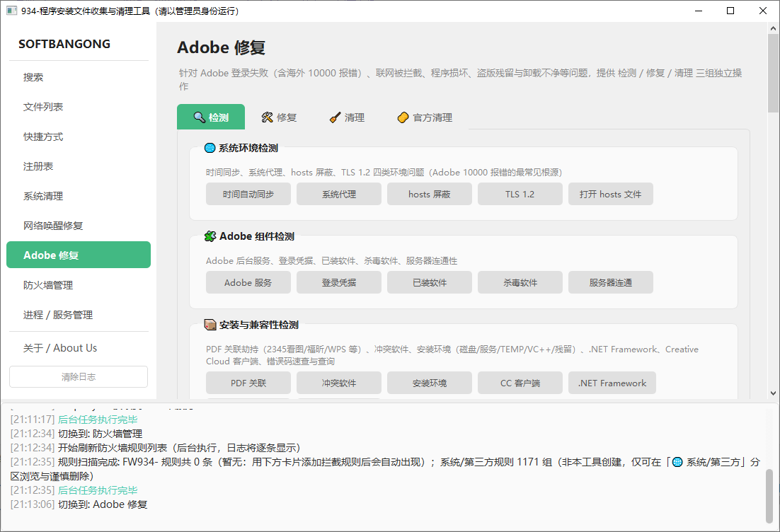The image size is (780, 532).
Task: Click the 规则扫描完成 log entry
Action: click(x=386, y=469)
